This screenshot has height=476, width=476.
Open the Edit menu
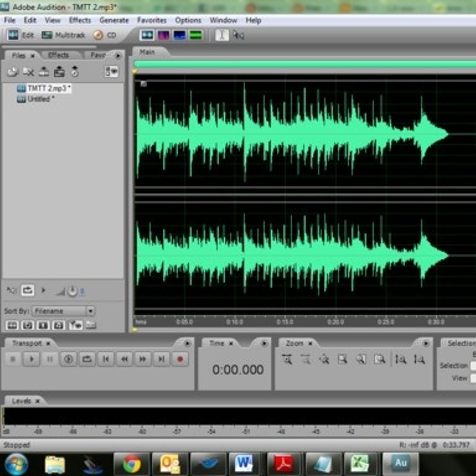pos(30,20)
